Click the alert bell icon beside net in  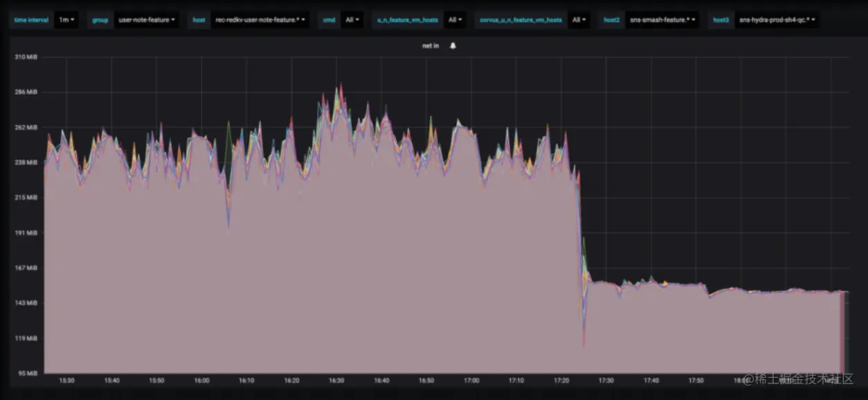pos(453,46)
